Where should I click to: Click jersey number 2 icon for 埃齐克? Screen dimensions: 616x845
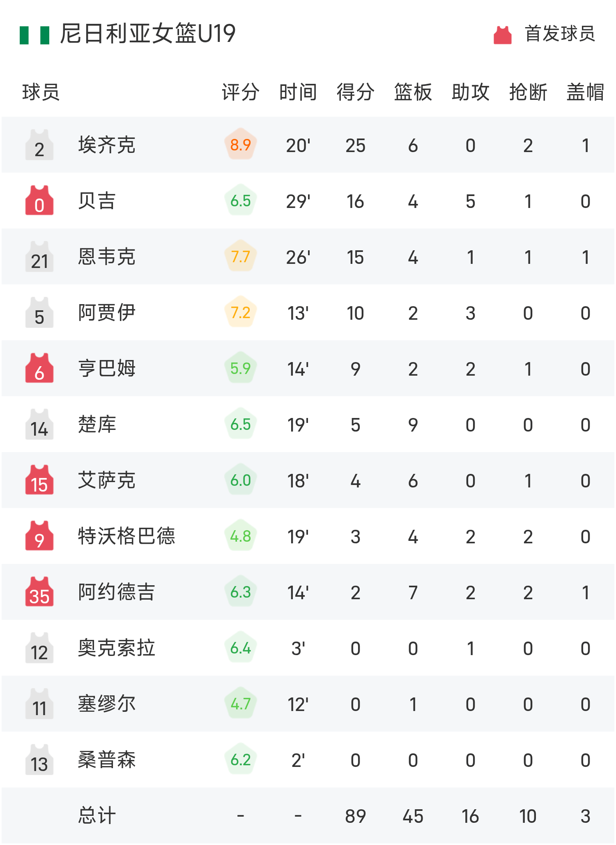coord(39,145)
